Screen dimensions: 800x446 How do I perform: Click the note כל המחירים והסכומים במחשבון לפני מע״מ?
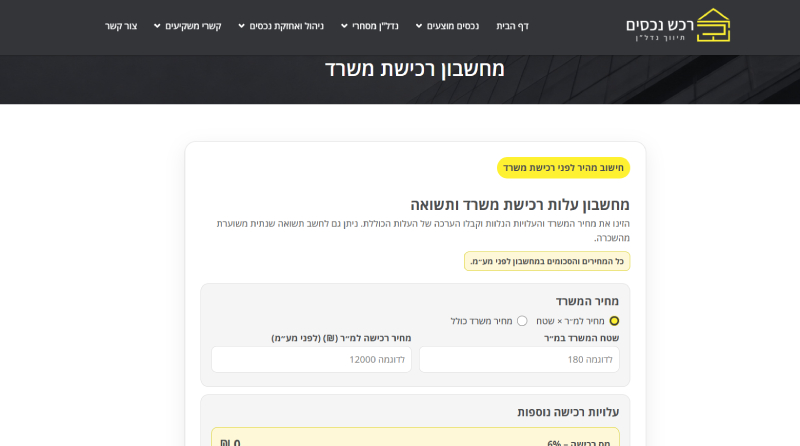pos(547,261)
